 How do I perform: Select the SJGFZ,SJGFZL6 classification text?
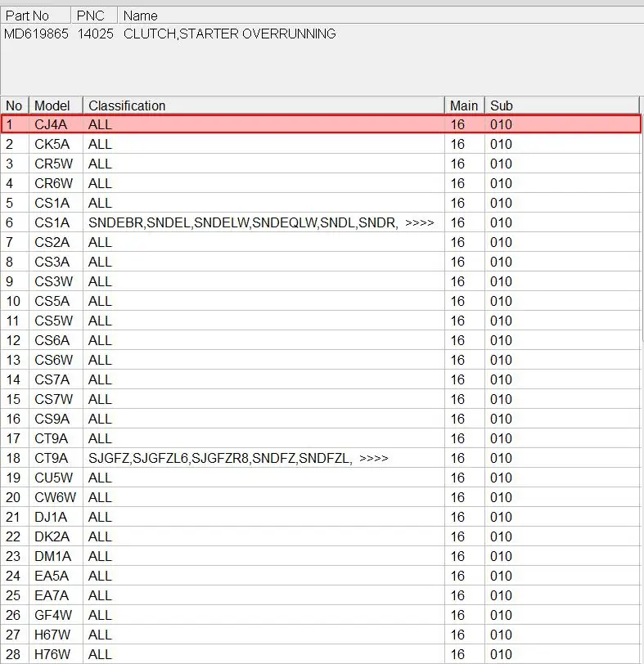[x=220, y=458]
